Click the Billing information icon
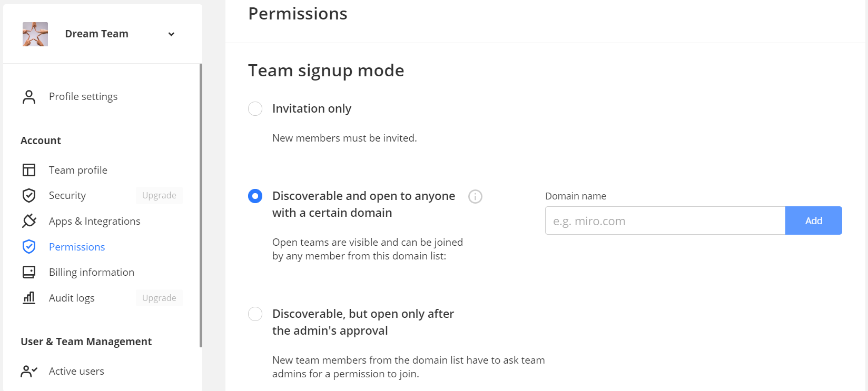868x391 pixels. coord(29,272)
